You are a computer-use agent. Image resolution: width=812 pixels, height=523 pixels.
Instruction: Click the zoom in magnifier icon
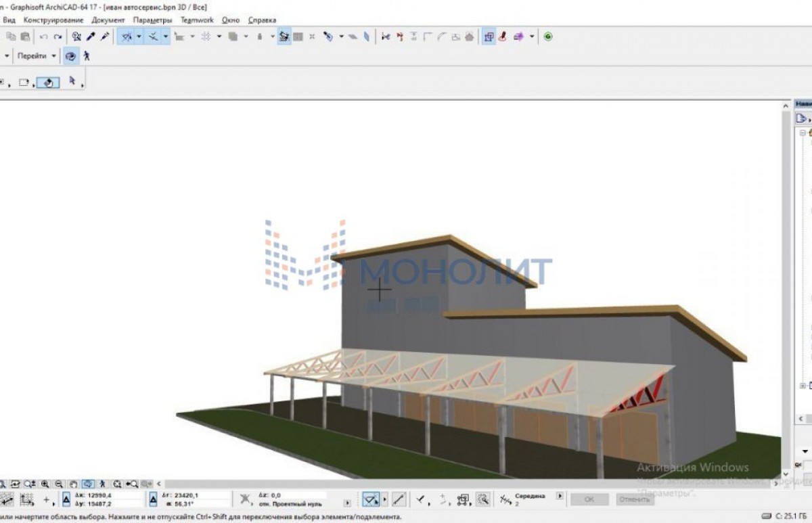45,484
